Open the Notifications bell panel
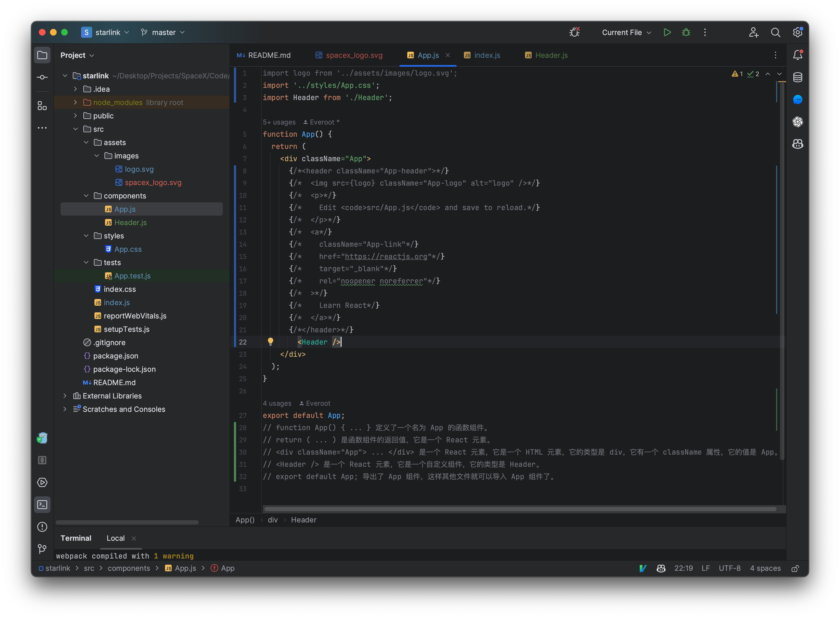 tap(797, 55)
